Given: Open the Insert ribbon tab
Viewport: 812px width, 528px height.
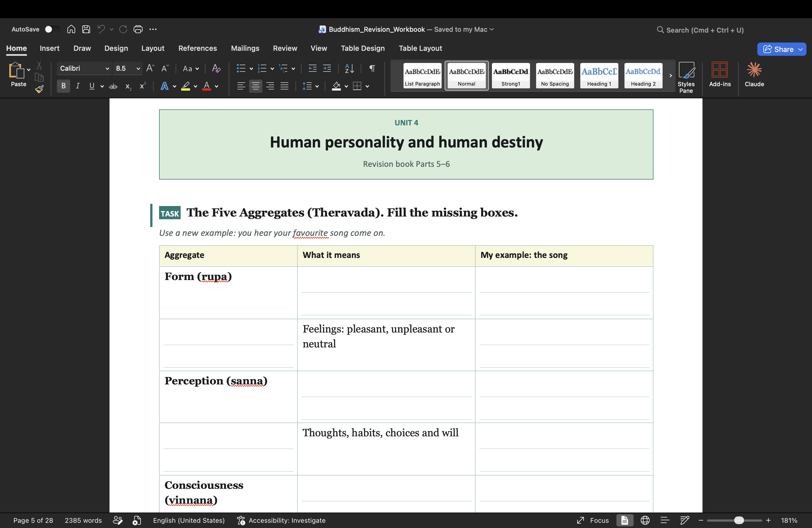Looking at the screenshot, I should 49,48.
